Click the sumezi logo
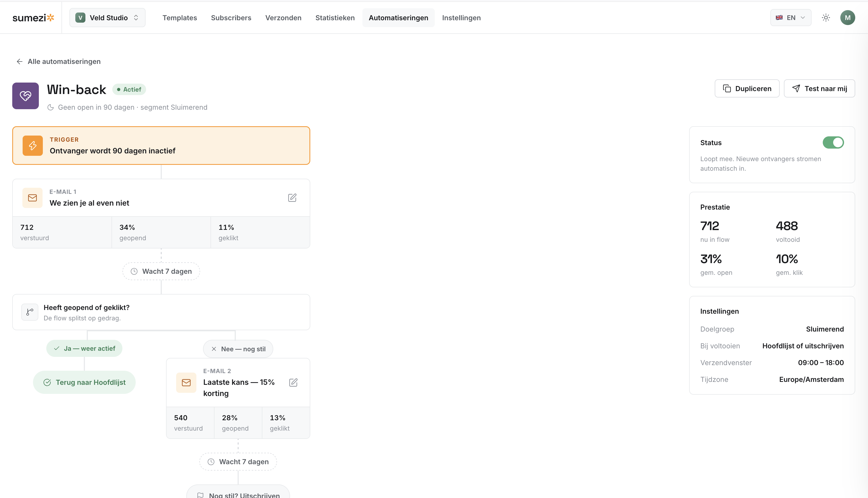This screenshot has width=868, height=498. pos(33,18)
